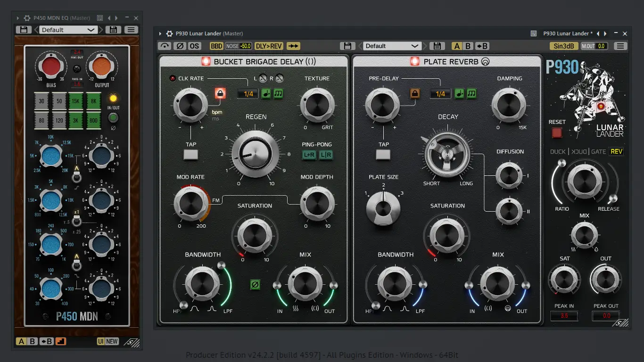Click the REGEN knob in Bucket Brigade Delay

(255, 155)
